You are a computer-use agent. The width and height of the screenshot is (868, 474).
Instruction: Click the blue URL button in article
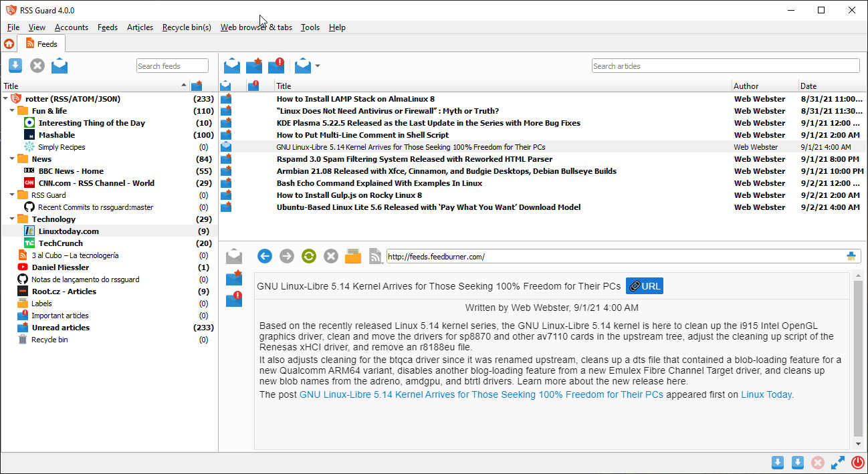pyautogui.click(x=645, y=286)
